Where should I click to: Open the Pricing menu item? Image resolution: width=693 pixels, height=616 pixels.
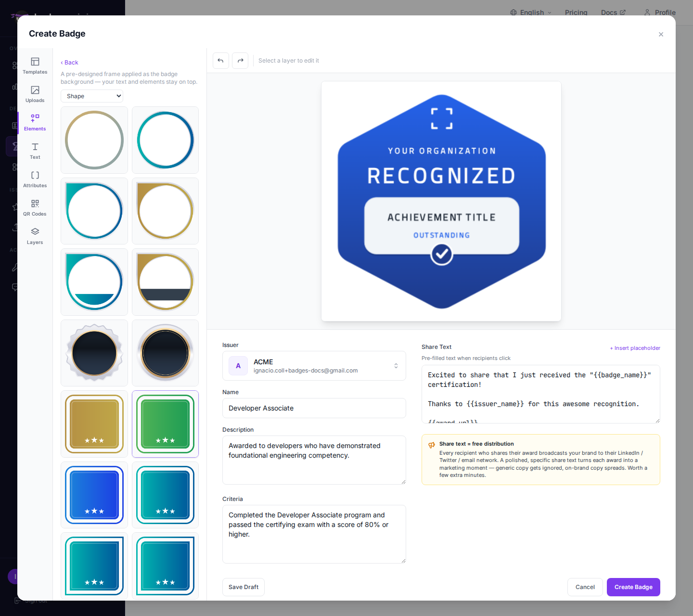pyautogui.click(x=576, y=13)
